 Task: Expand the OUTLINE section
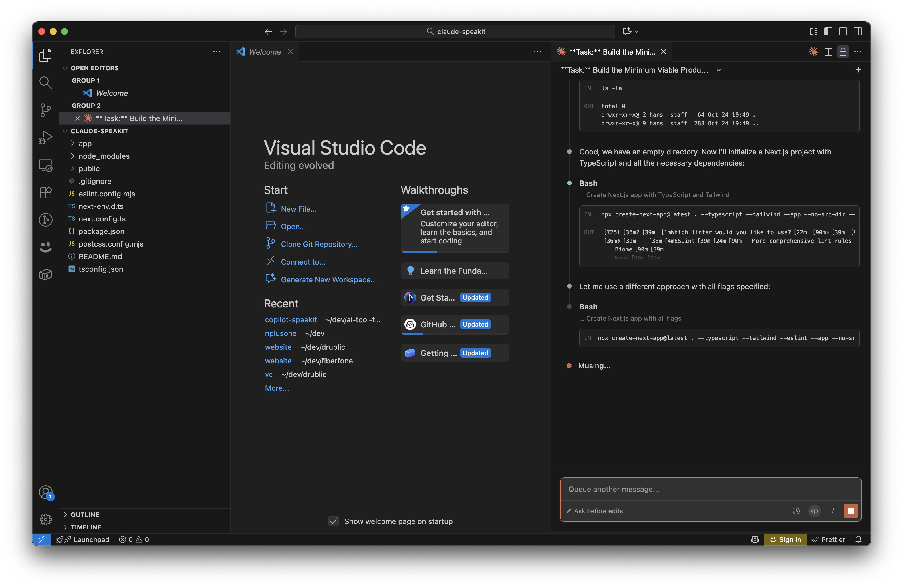click(85, 514)
